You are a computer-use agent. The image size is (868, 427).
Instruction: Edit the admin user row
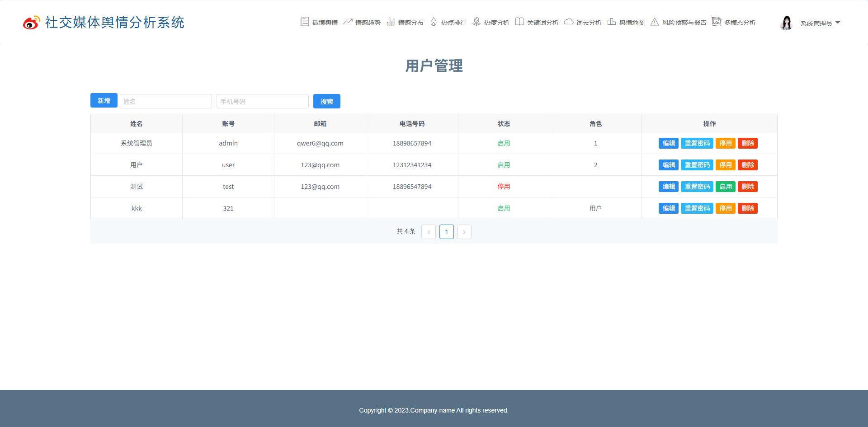click(669, 143)
